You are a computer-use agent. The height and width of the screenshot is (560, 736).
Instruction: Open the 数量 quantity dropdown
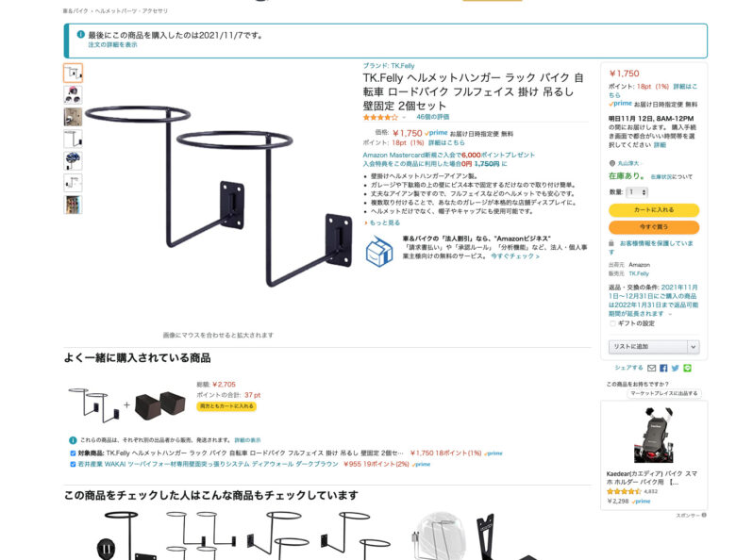click(637, 192)
